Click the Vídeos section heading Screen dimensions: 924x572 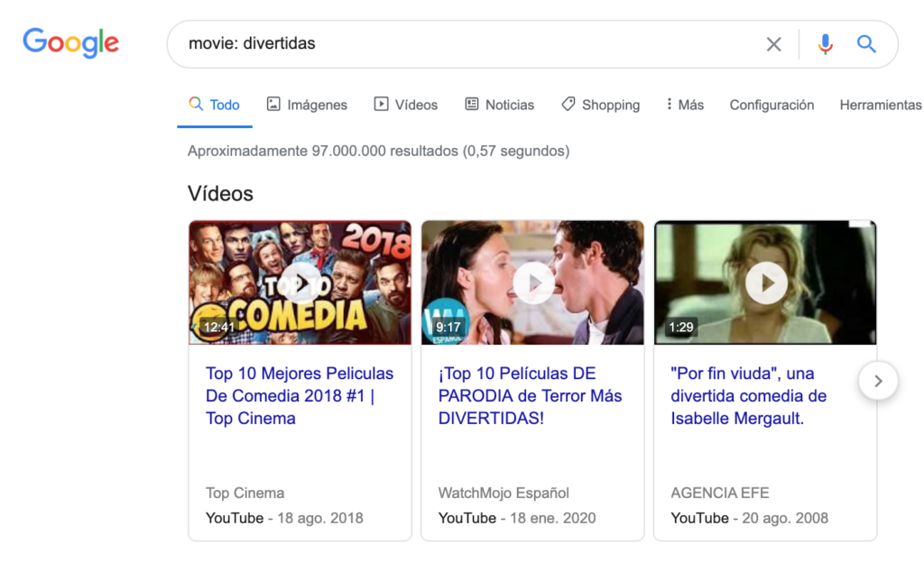click(x=220, y=194)
